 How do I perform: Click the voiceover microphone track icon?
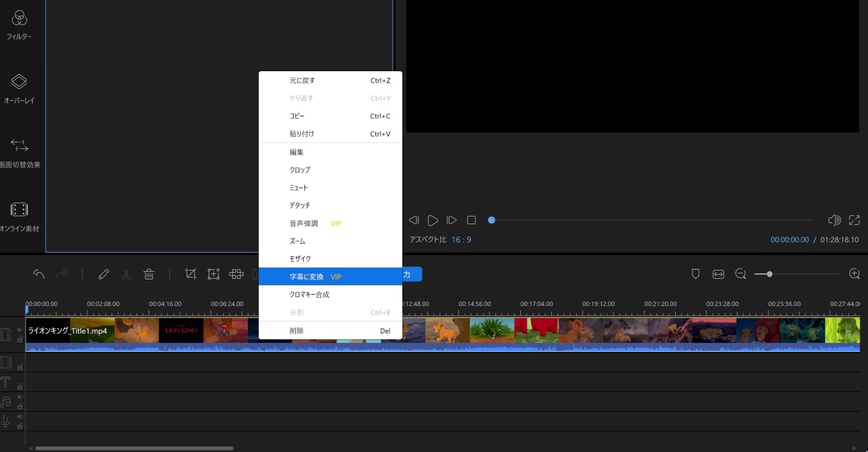coord(6,421)
